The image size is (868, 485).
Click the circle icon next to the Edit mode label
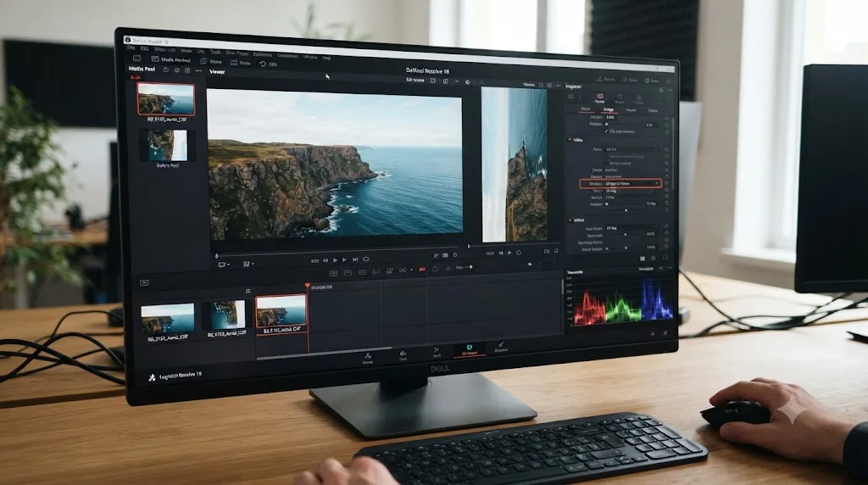pos(468,82)
